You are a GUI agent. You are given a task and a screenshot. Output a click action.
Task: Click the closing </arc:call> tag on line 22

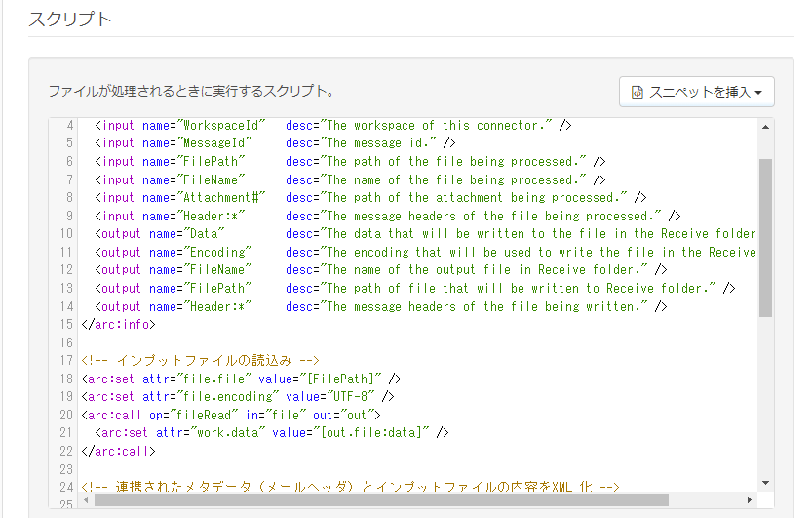point(118,450)
